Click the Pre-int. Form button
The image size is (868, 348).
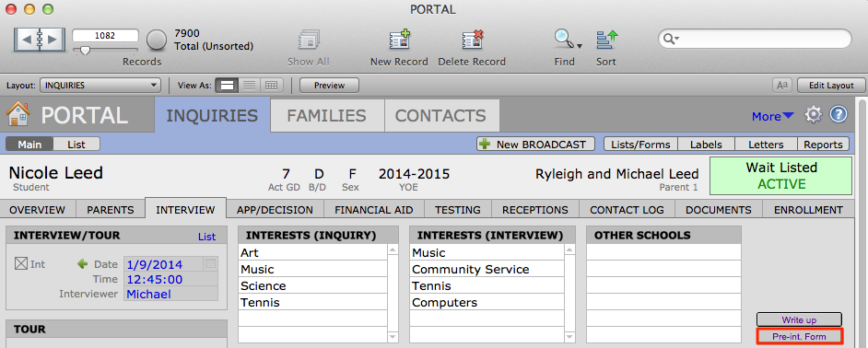[800, 336]
